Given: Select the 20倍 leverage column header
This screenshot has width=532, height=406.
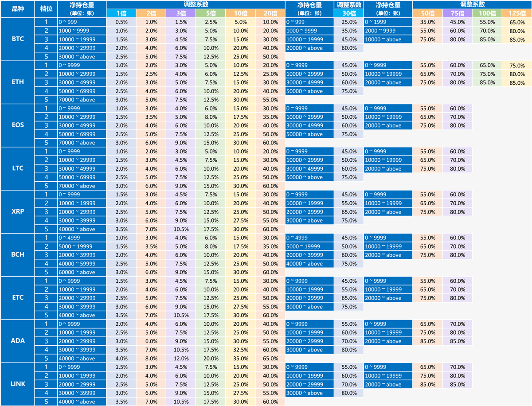Looking at the screenshot, I should coord(270,13).
